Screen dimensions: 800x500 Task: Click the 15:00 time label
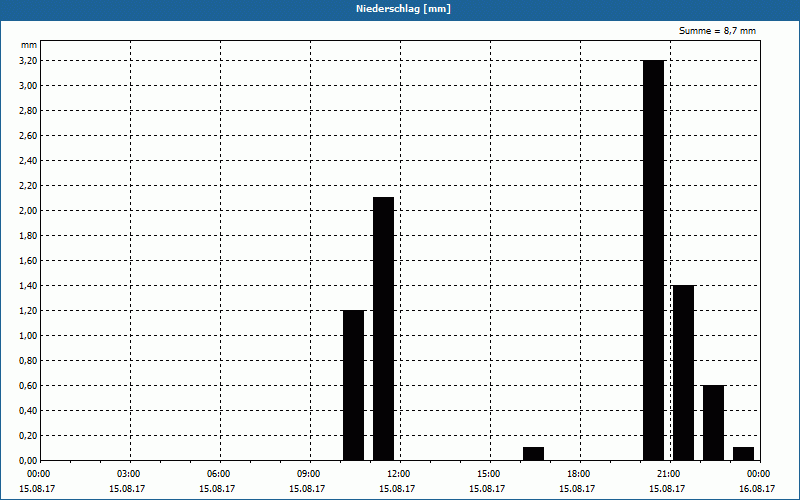(489, 474)
